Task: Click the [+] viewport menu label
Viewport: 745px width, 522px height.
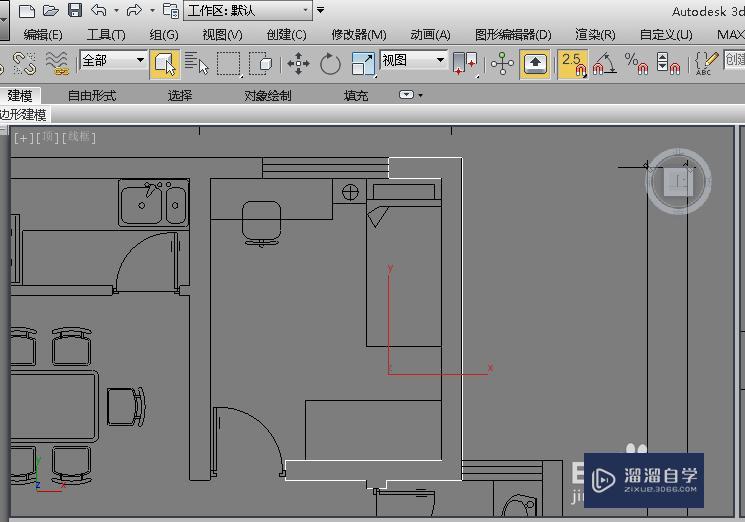Action: (x=23, y=138)
